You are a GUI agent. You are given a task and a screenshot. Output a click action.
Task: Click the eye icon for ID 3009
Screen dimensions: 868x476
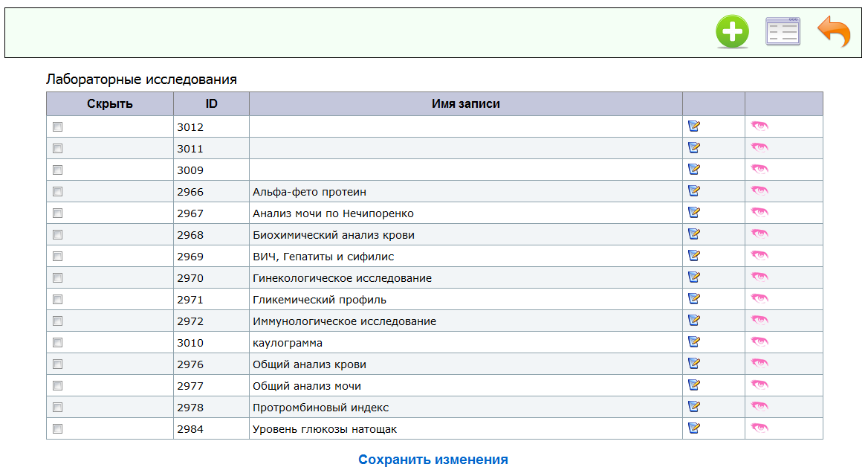[759, 170]
